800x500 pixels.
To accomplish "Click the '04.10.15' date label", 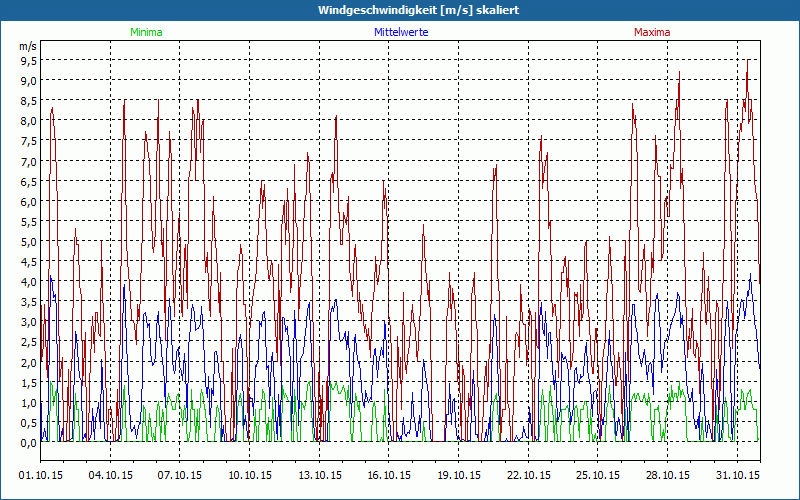I will tap(111, 476).
